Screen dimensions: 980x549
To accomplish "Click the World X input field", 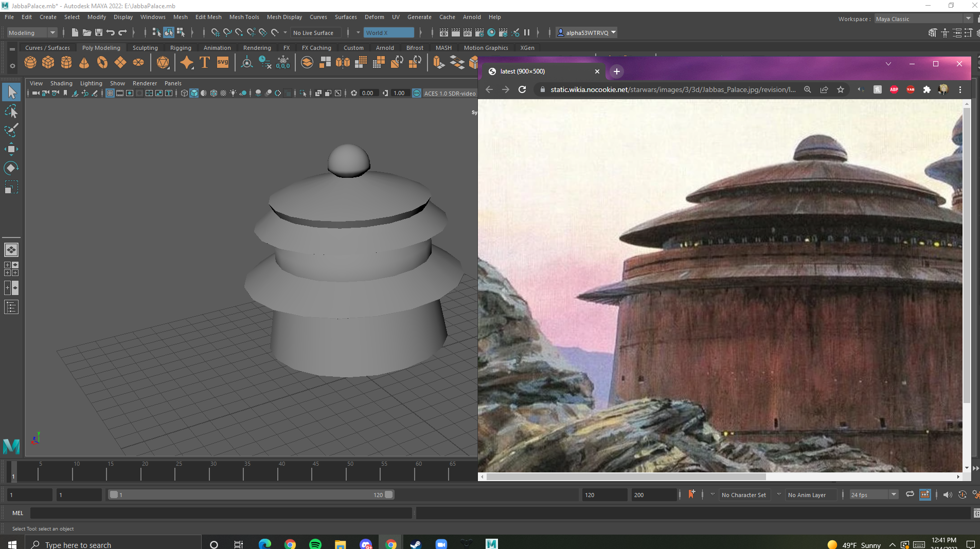I will click(389, 32).
